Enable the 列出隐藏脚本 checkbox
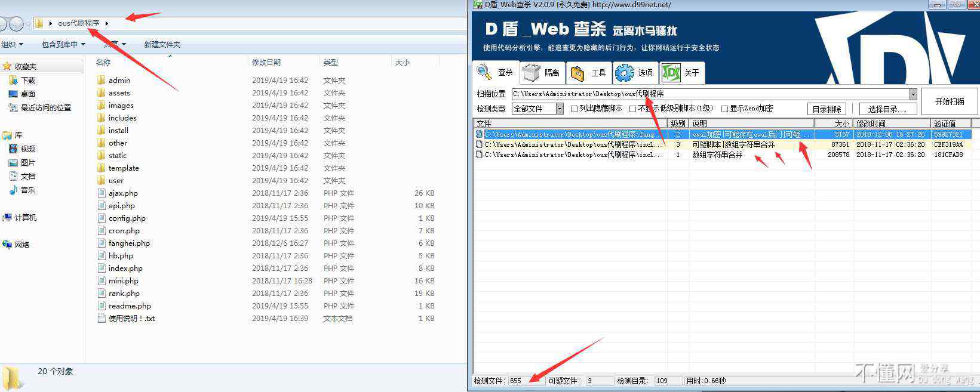Screen dimensions: 980x392 (x=574, y=109)
